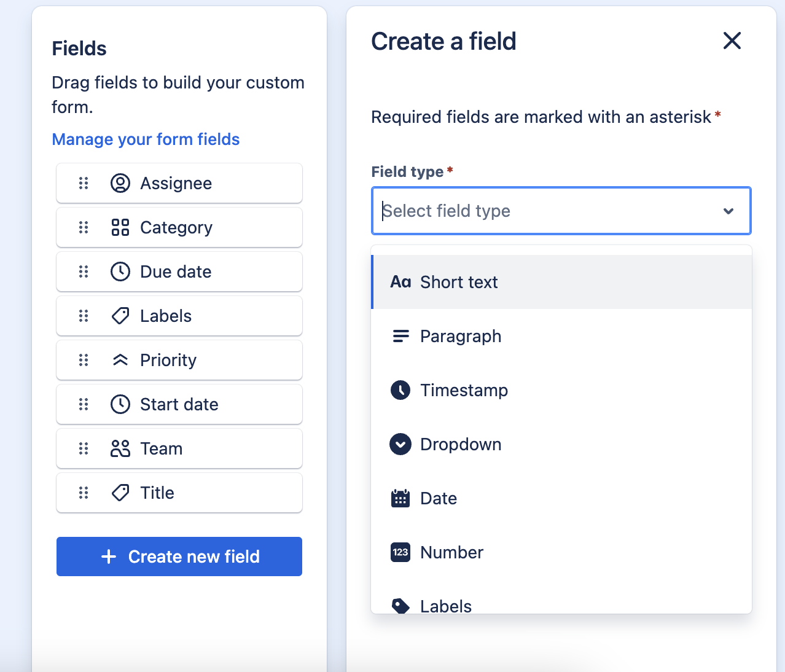Click the drag handle beside Priority
This screenshot has width=785, height=672.
(x=84, y=360)
